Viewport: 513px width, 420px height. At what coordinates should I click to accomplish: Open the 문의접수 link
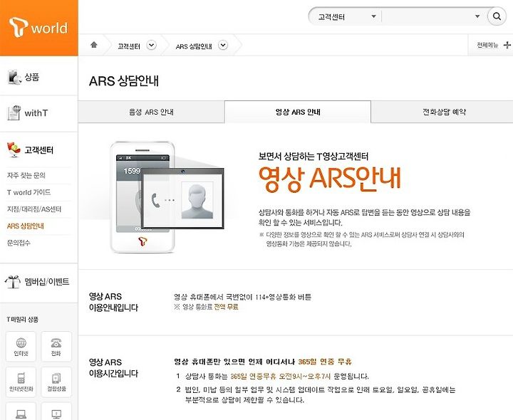point(19,243)
